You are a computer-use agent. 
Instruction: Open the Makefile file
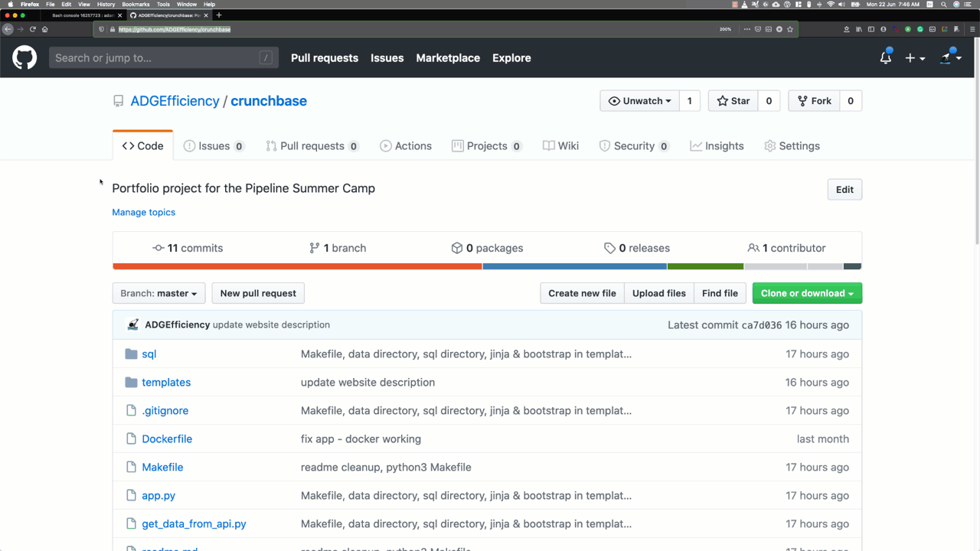162,467
